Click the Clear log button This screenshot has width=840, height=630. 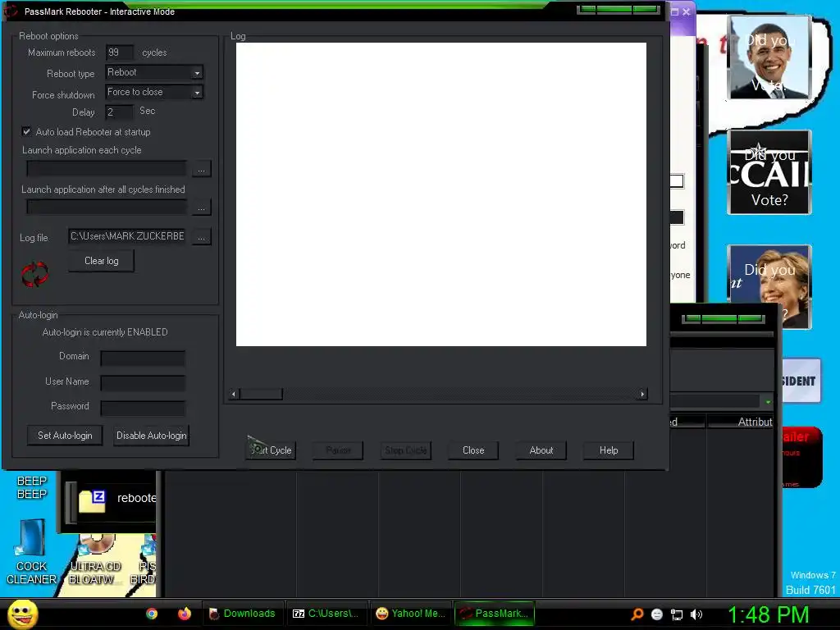(x=101, y=261)
